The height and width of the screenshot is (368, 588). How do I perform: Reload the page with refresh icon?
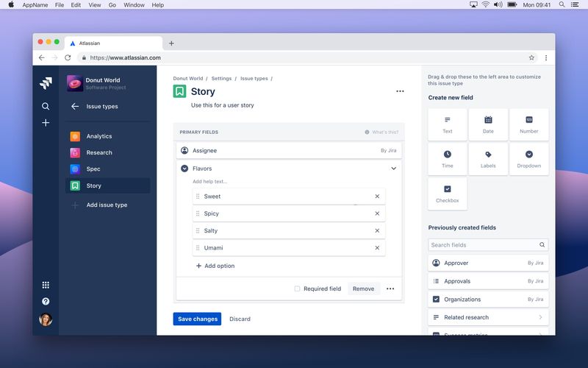pos(68,58)
